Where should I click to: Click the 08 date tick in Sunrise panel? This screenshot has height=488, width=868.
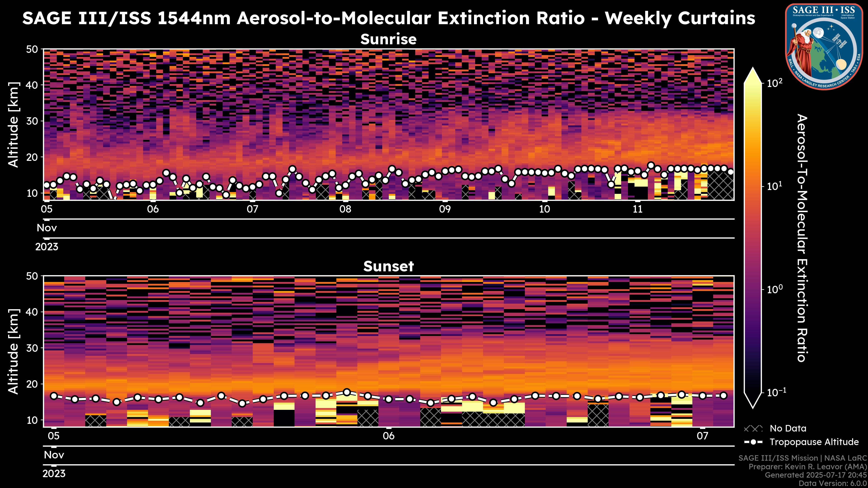(x=345, y=209)
